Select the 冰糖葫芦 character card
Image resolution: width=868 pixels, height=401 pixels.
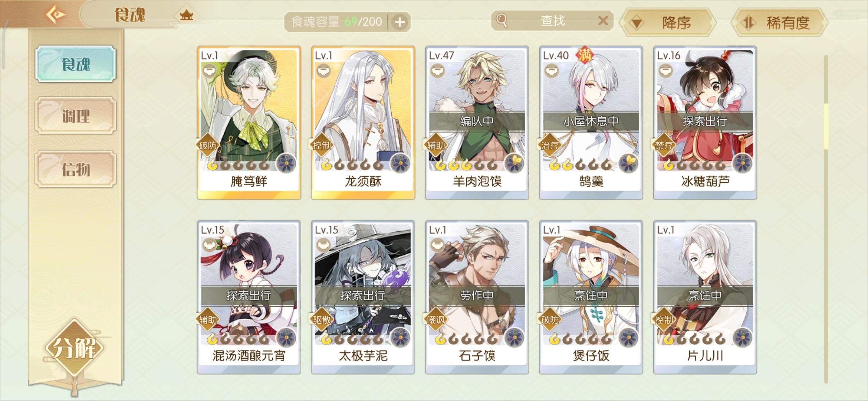(x=705, y=123)
